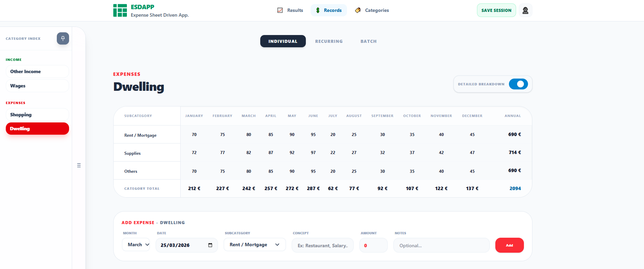Image resolution: width=644 pixels, height=269 pixels.
Task: Focus the Notes optional field
Action: [x=441, y=245]
